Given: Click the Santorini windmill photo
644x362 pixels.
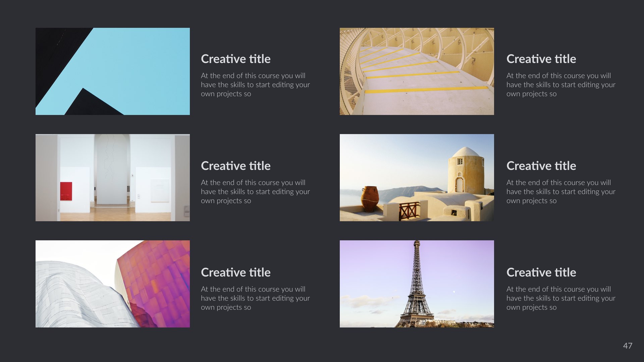Looking at the screenshot, I should 417,178.
